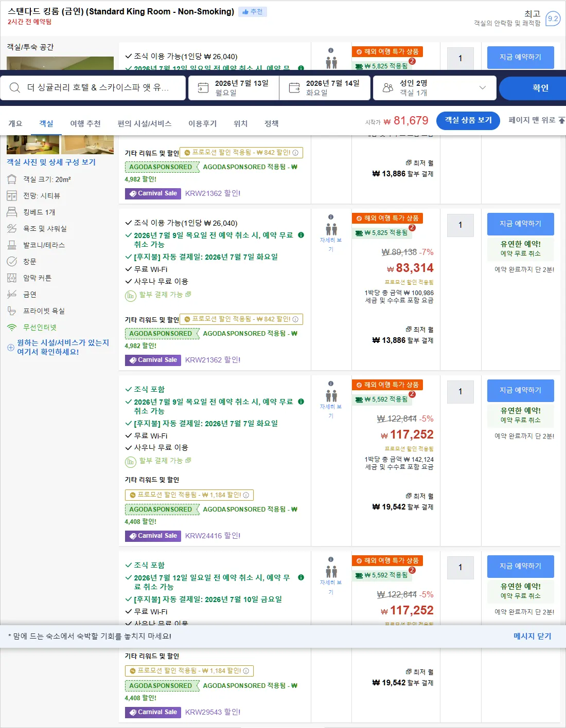Click 자세히 보기 occupancy for first 조식 포함 offer
Image resolution: width=566 pixels, height=728 pixels.
coord(331,411)
